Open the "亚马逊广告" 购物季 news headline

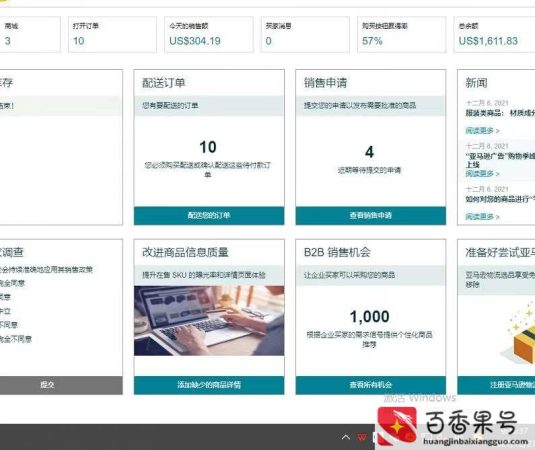coord(500,160)
